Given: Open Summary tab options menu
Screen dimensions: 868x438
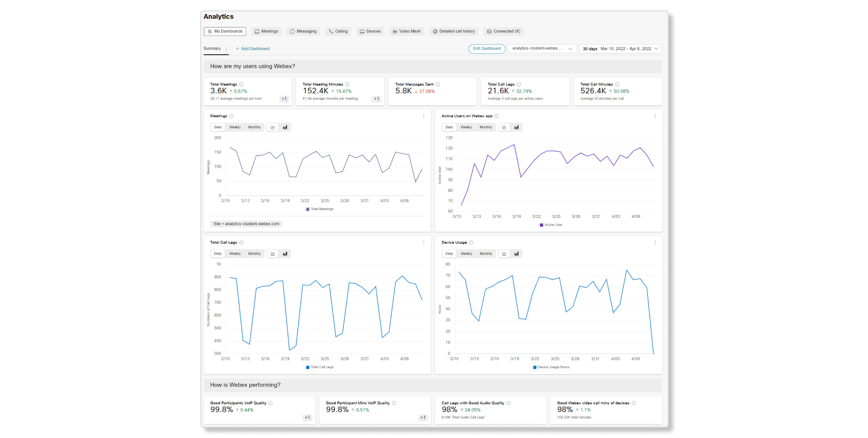Looking at the screenshot, I should pos(226,48).
